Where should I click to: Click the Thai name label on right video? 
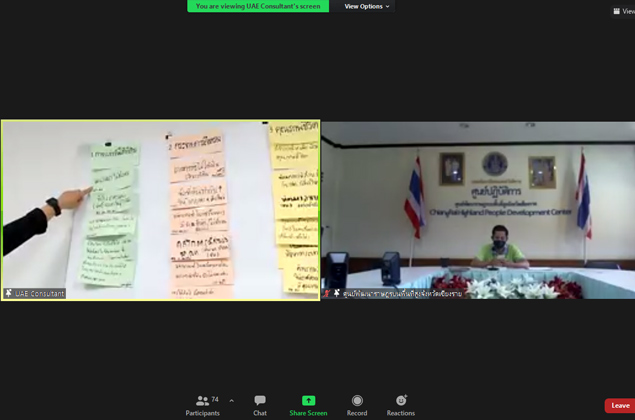click(402, 294)
